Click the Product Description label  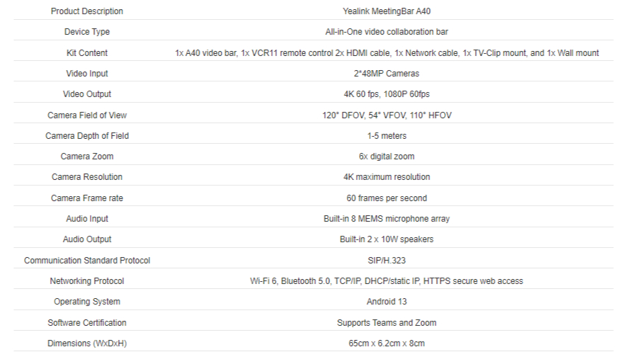87,11
